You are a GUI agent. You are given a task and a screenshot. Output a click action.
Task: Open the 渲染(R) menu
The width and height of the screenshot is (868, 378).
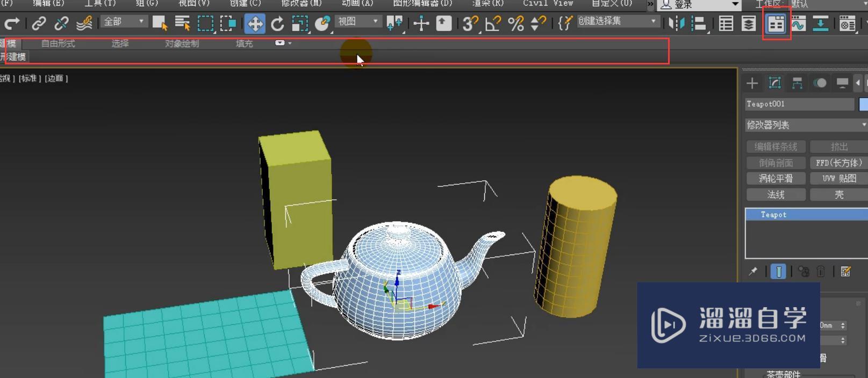[x=488, y=3]
